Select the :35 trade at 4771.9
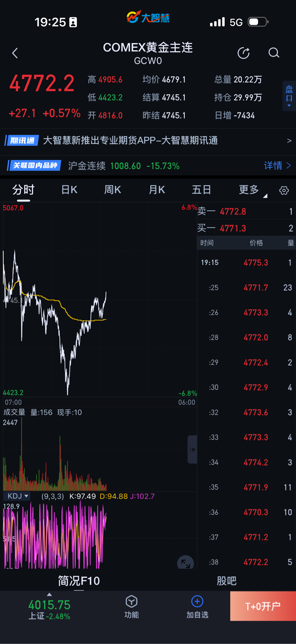296x644 pixels. 246,487
